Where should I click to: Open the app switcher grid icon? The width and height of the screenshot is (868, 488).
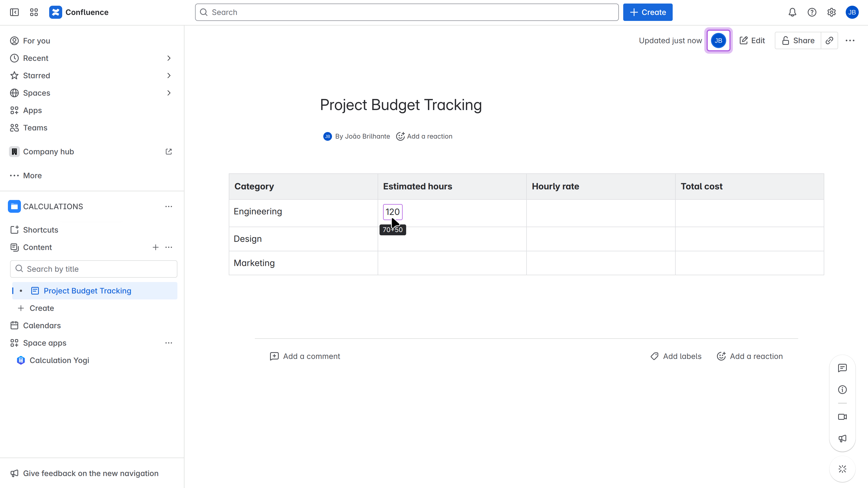click(x=34, y=12)
